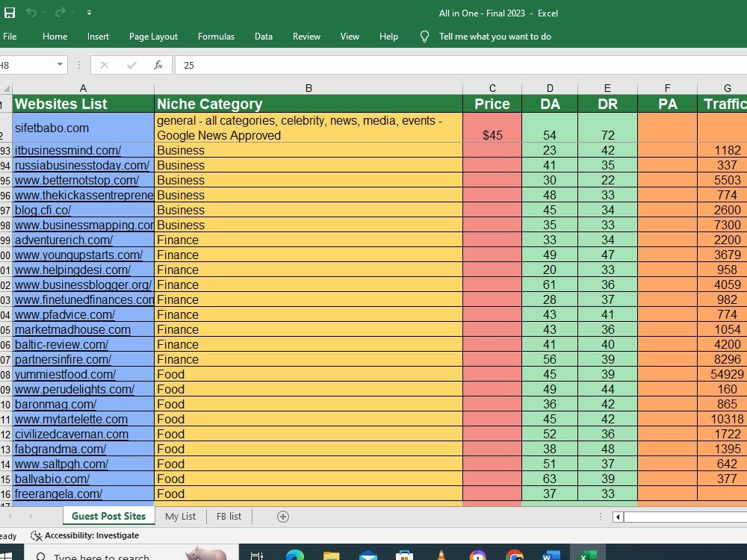Click the previous sheet navigation arrow
The height and width of the screenshot is (560, 747).
click(10, 516)
